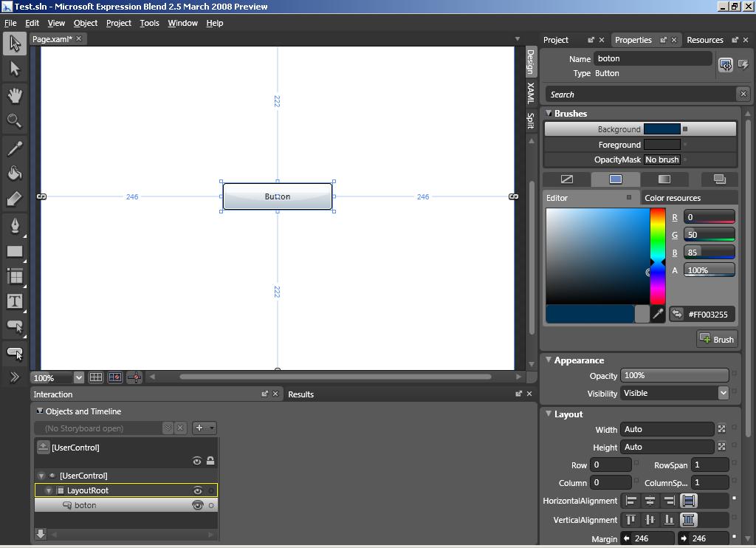Open the artboard zoom percentage dropdown

click(x=78, y=377)
